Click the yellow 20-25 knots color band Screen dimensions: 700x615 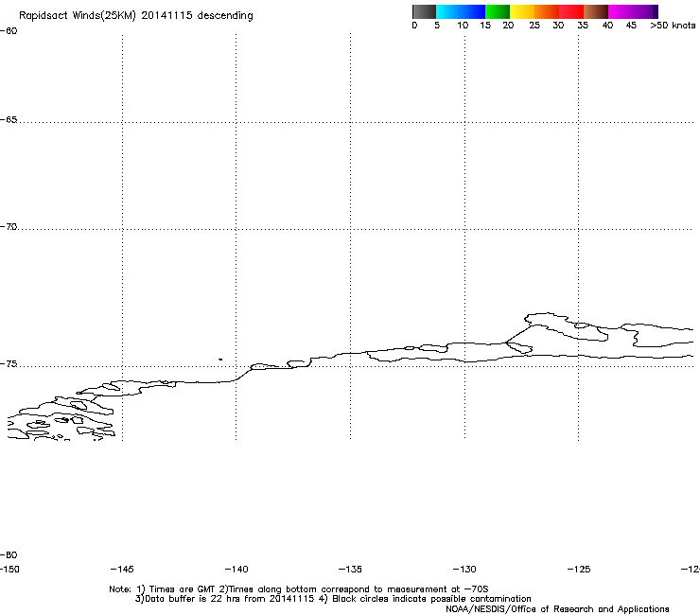pos(522,11)
